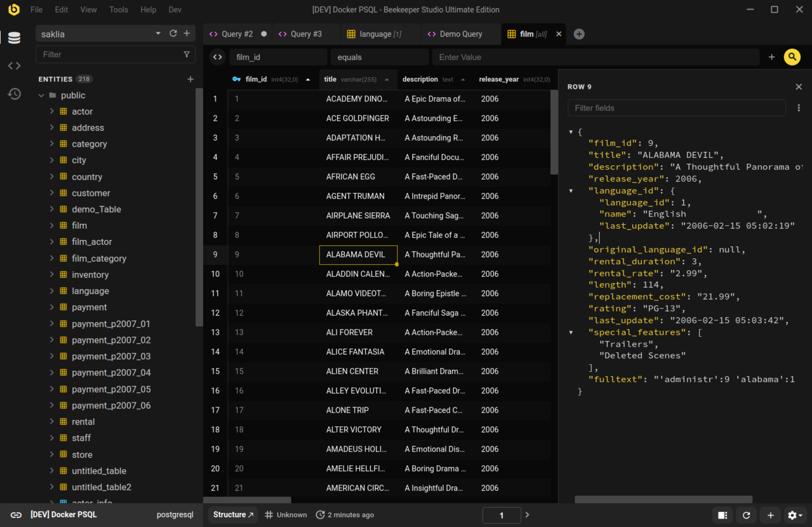Sort by title column arrow
Screen dimensions: 812x527
click(x=387, y=79)
